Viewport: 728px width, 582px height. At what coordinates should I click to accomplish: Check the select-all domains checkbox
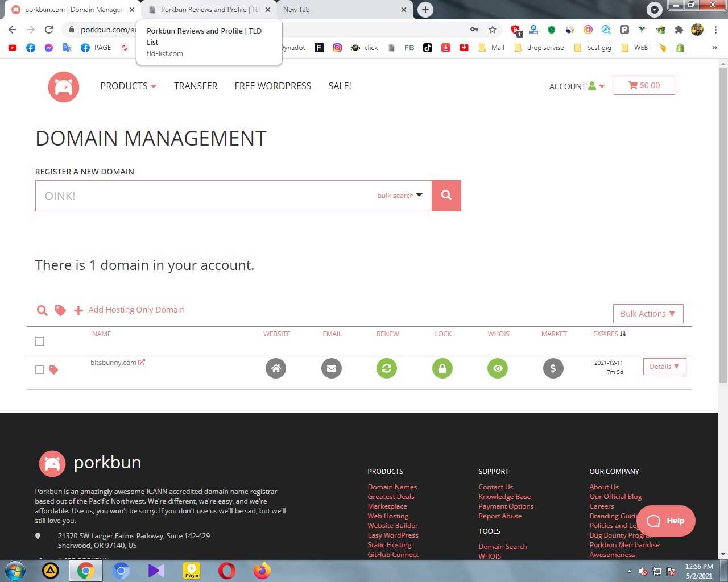tap(39, 341)
